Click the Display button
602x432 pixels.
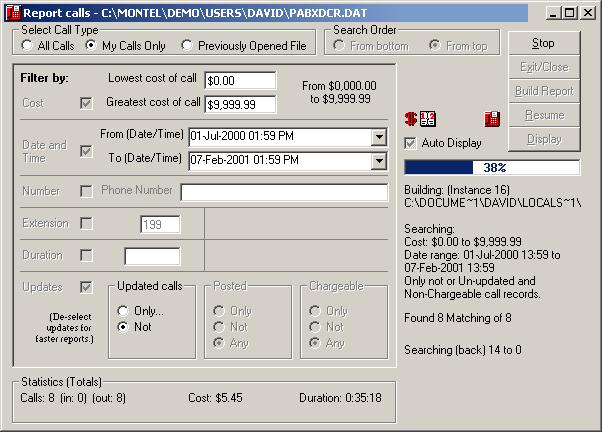544,139
